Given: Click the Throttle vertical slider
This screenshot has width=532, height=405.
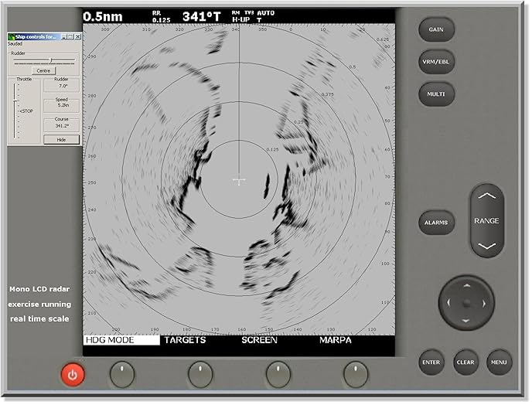Looking at the screenshot, I should pyautogui.click(x=15, y=111).
